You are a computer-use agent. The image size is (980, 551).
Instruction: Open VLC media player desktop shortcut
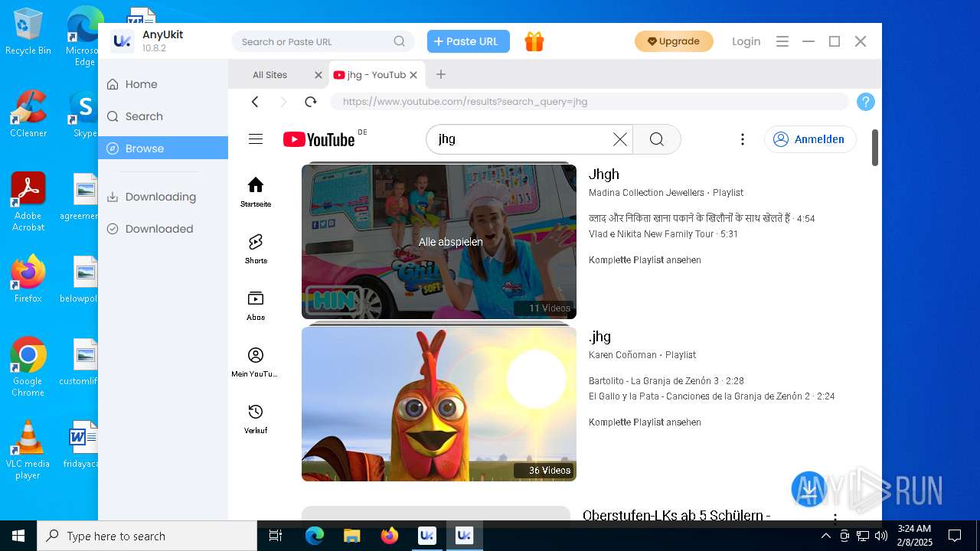[x=28, y=450]
